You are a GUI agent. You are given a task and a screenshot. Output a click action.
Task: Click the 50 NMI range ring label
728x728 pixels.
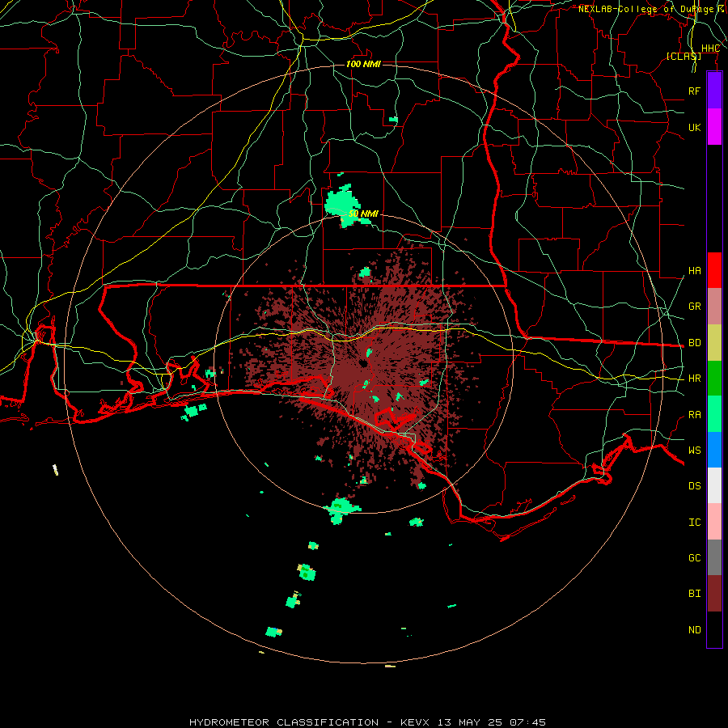tap(363, 214)
